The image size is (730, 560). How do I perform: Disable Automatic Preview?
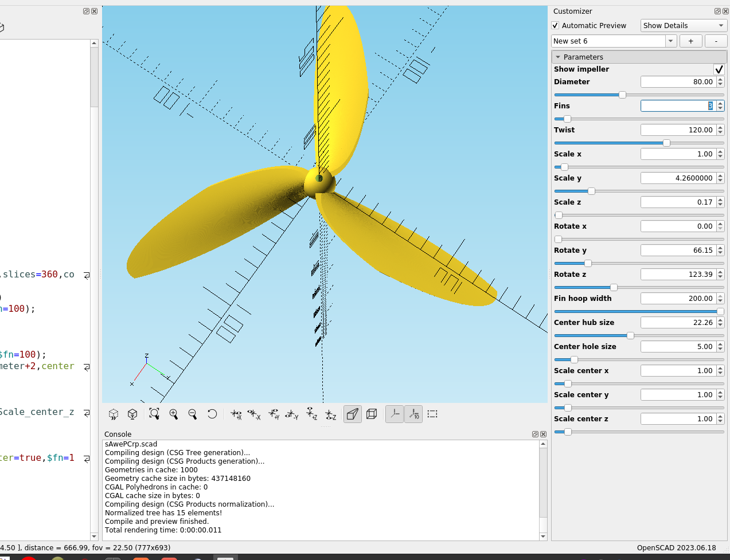tap(555, 25)
